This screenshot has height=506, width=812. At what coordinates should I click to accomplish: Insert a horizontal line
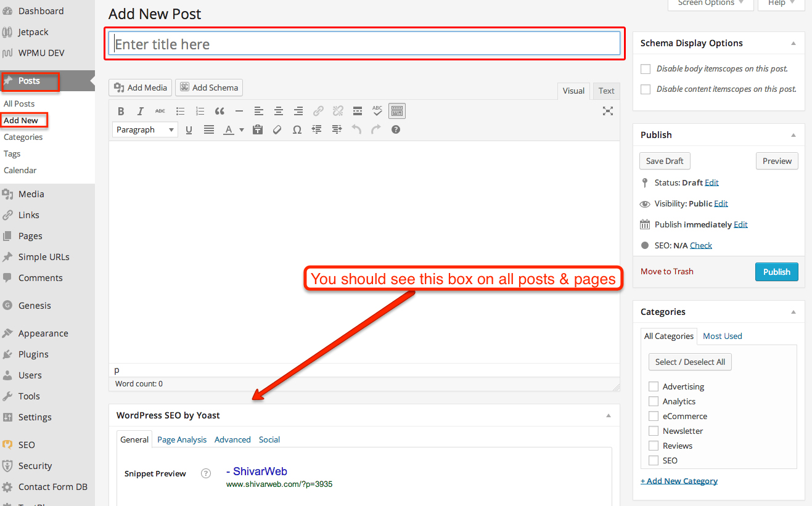(x=239, y=111)
